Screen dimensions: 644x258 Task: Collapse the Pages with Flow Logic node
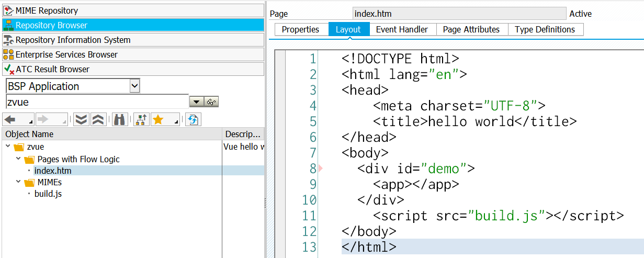pyautogui.click(x=18, y=159)
